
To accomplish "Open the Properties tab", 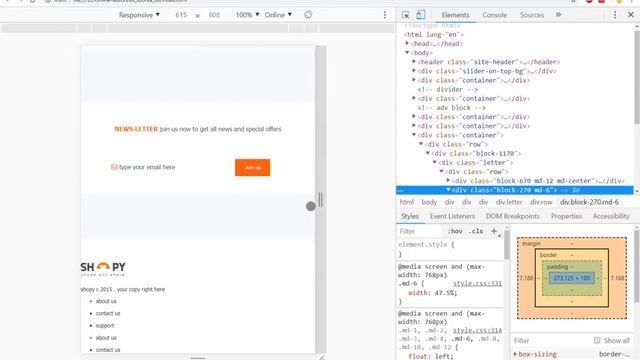I will click(566, 216).
